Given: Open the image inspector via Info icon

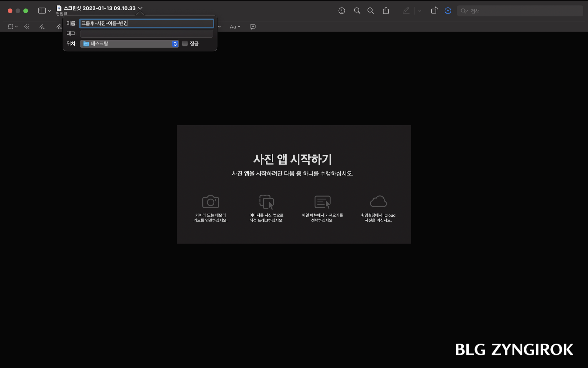Looking at the screenshot, I should [x=341, y=11].
